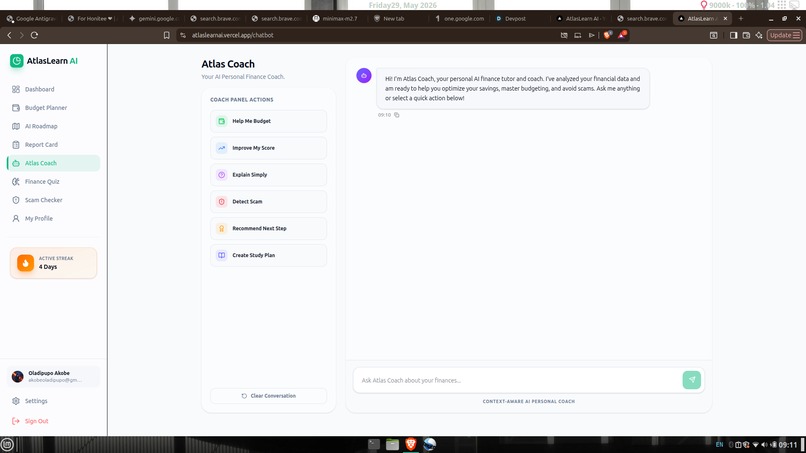Click the taskbar clock showing 09:11

coord(787,445)
